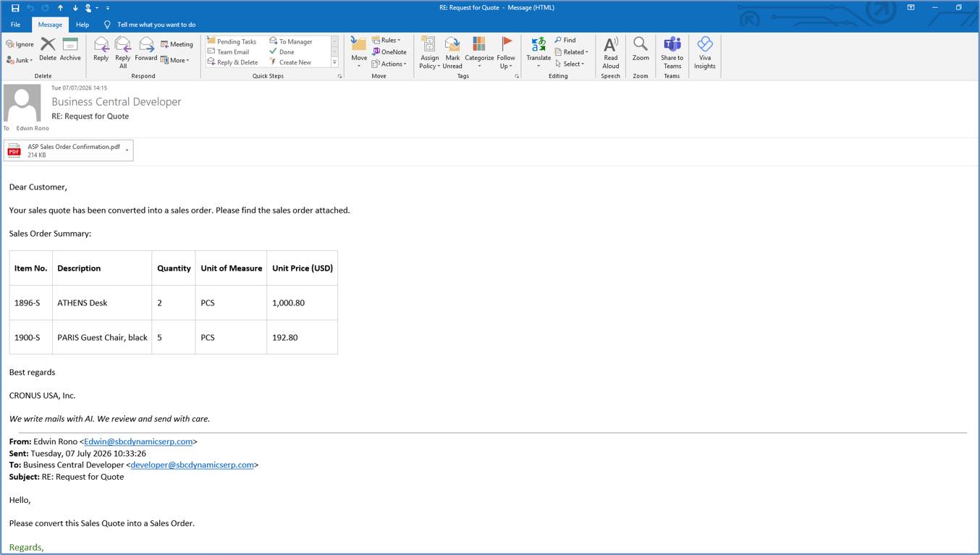Click the 1896-S item number cell
Screen dimensions: 980x555
coord(31,302)
